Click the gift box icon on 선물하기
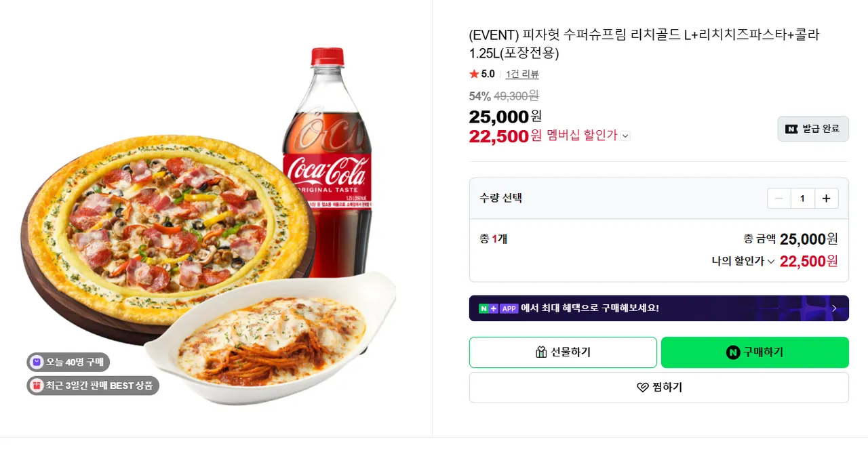Screen dimensions: 868x452 point(541,352)
